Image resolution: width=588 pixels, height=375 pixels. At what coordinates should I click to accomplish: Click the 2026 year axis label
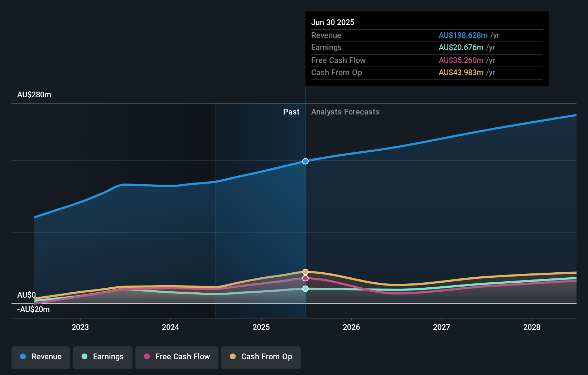click(352, 327)
